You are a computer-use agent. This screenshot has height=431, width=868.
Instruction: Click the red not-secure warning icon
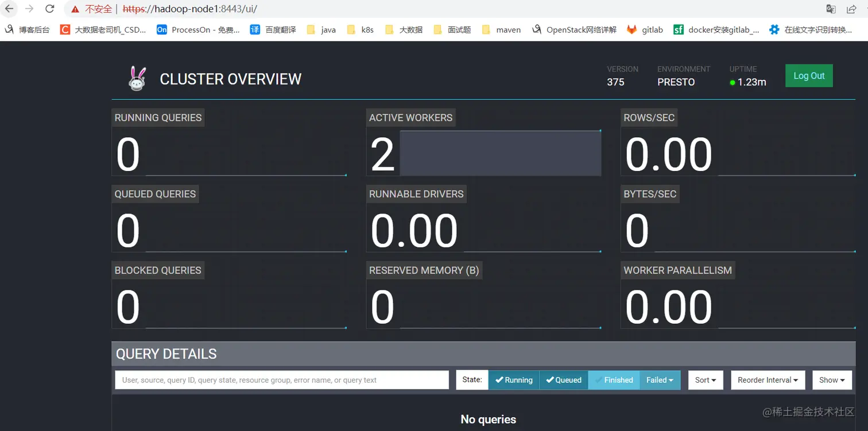tap(75, 9)
